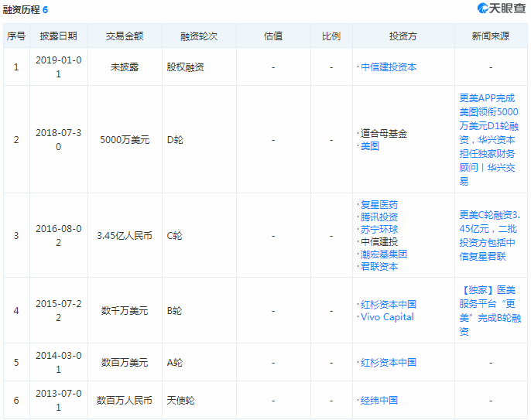Click the 融资轮次 column header
Screen dimensions: 531x420
[199, 36]
